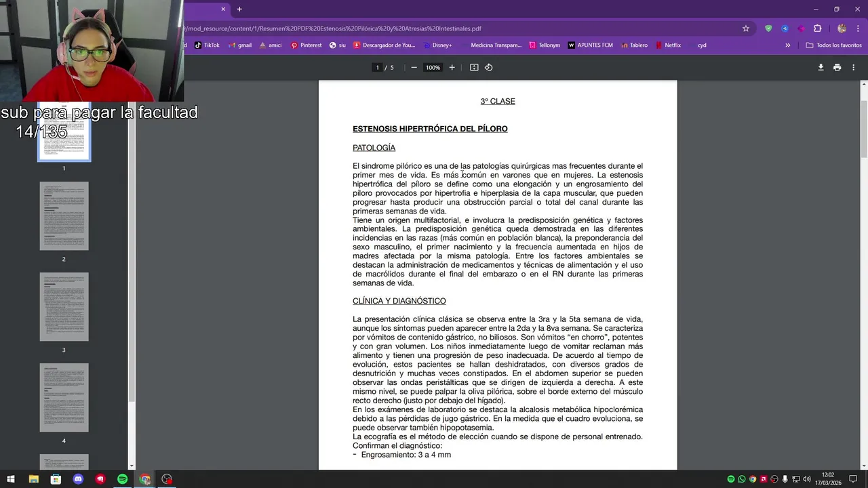The image size is (868, 488).
Task: Open the Descargador de You... bookmark
Action: pos(384,45)
